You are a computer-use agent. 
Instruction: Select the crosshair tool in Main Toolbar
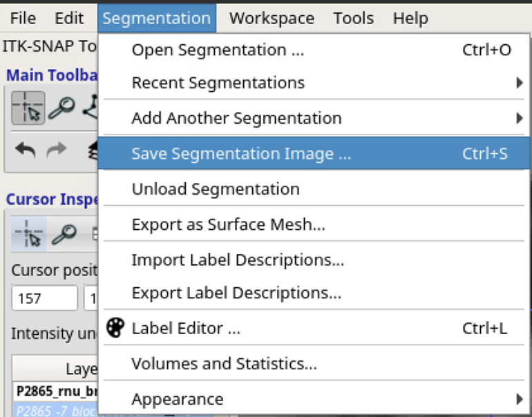coord(28,107)
